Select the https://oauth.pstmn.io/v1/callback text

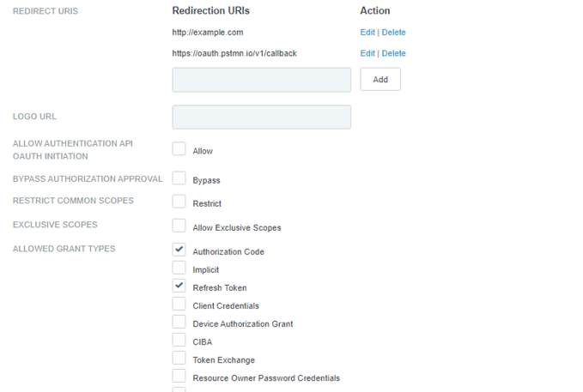point(234,53)
